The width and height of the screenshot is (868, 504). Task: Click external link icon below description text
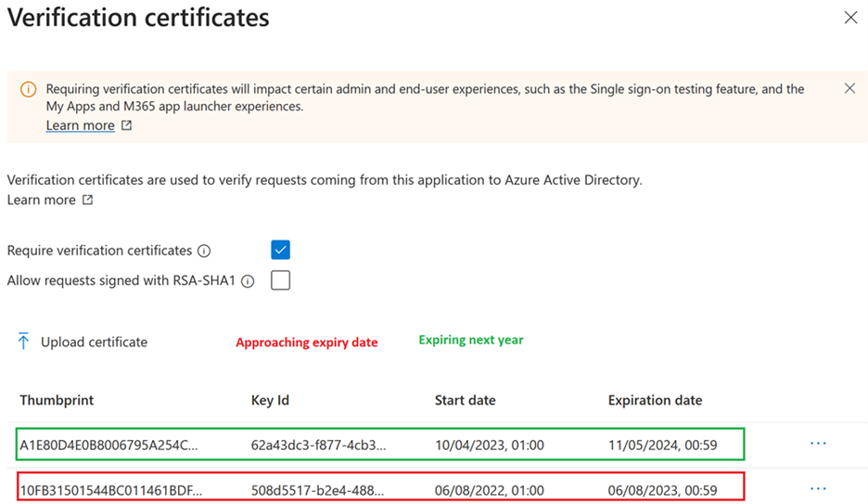pyautogui.click(x=88, y=200)
